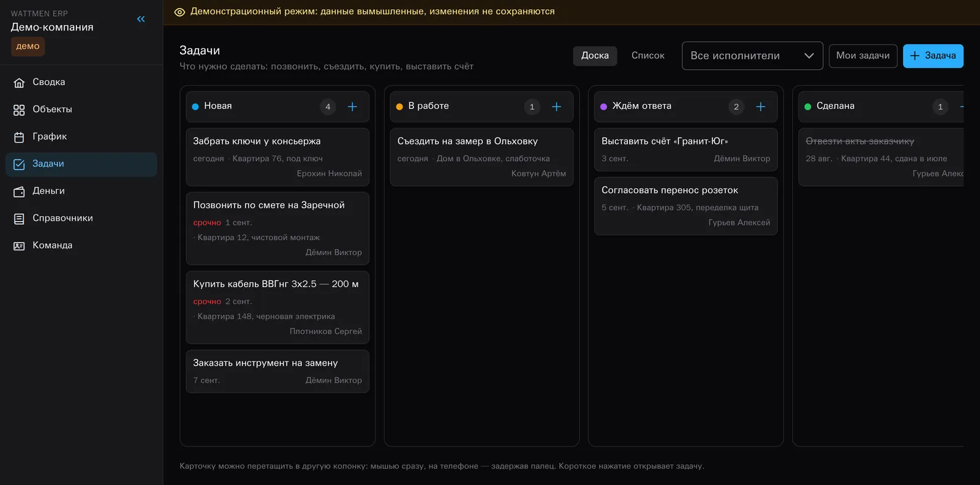Open Сводка in the sidebar
980x485 pixels.
pyautogui.click(x=81, y=82)
